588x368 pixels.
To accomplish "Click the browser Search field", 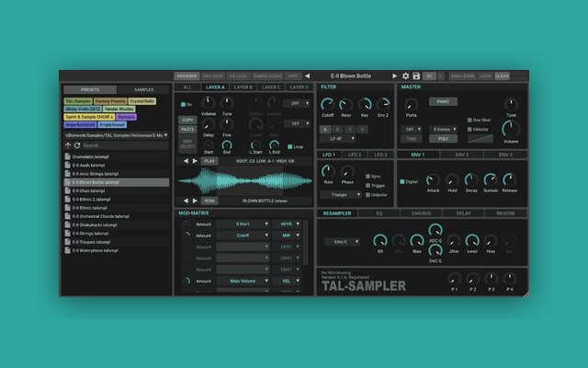I will (125, 145).
